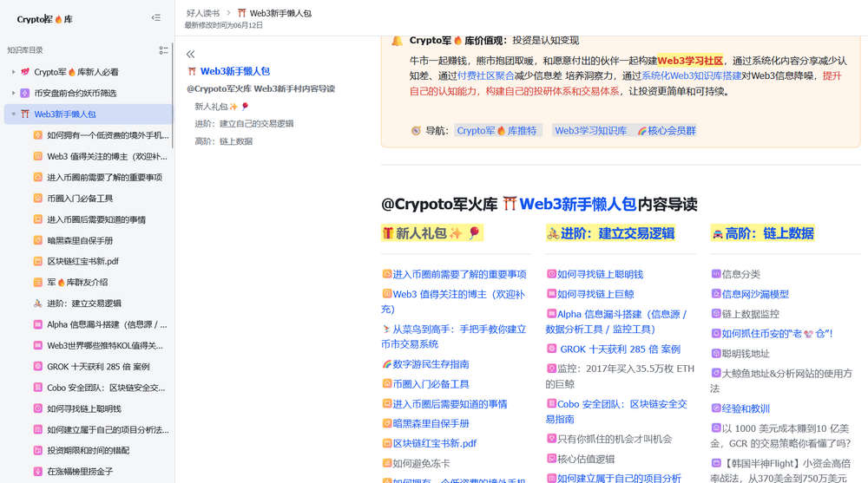Open content link 信息分类
The image size is (868, 483).
(740, 274)
